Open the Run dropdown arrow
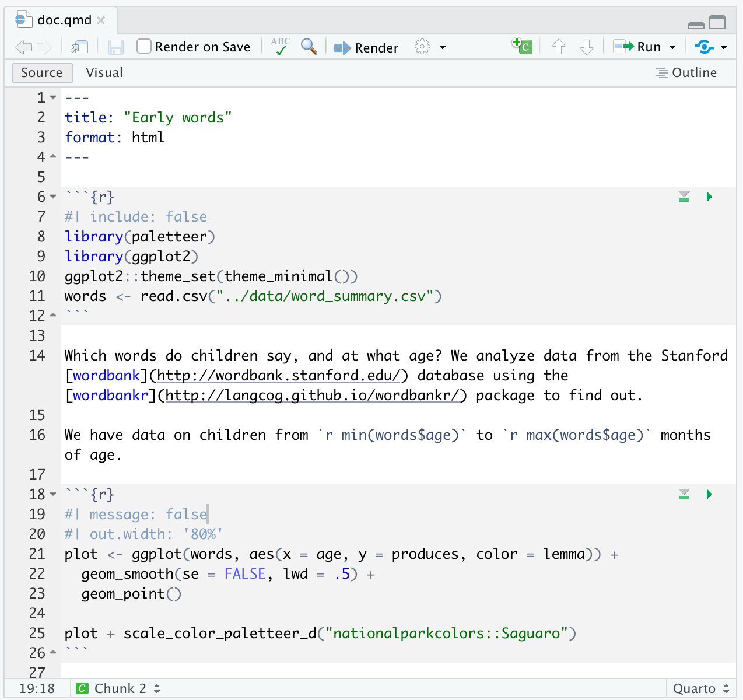743x700 pixels. (x=672, y=47)
